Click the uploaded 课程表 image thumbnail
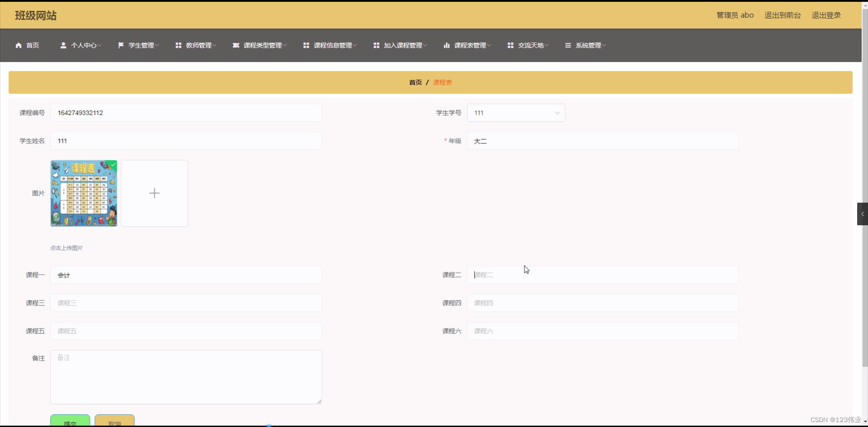Image resolution: width=868 pixels, height=427 pixels. tap(84, 193)
